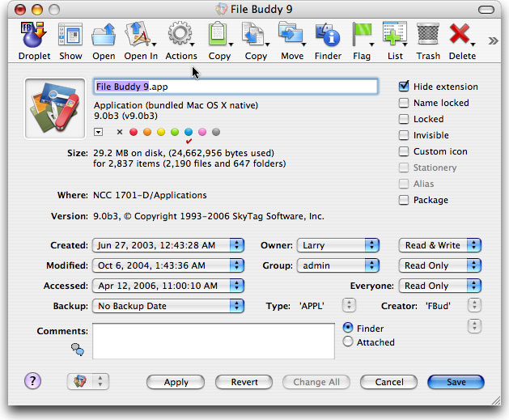Click the Type 'APPL' stepper
The height and width of the screenshot is (420, 509).
[x=349, y=305]
